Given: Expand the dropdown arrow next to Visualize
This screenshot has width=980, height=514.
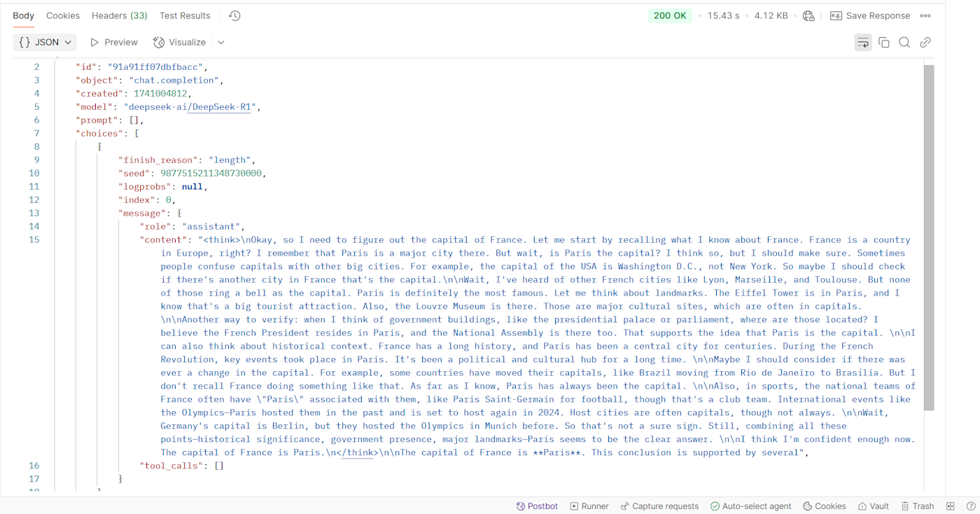Looking at the screenshot, I should [x=221, y=42].
